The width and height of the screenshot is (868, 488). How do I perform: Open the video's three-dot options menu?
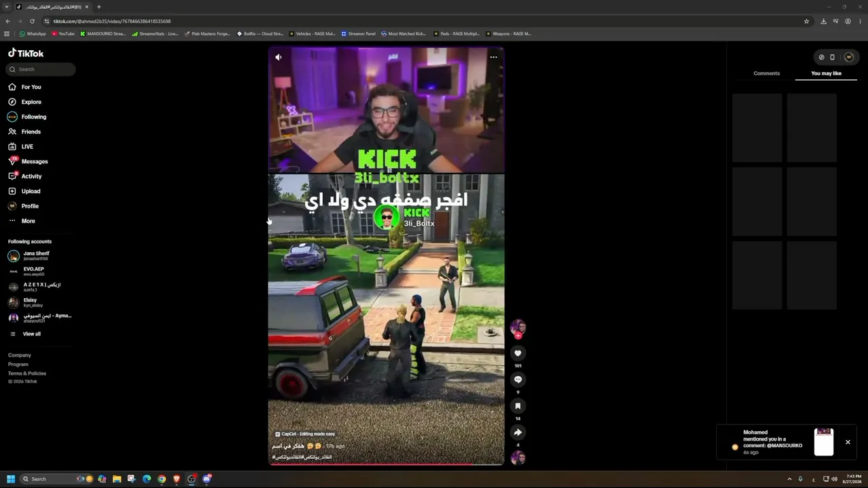494,57
